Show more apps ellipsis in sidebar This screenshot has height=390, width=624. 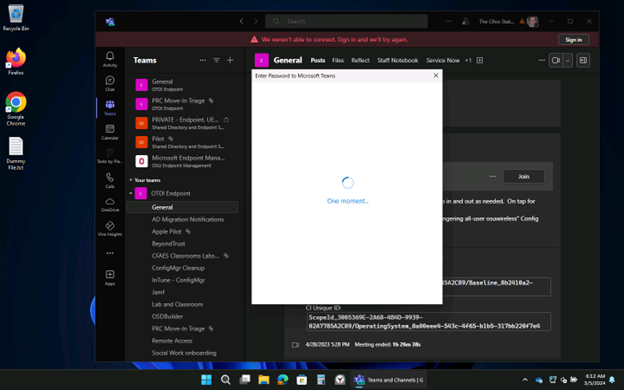coord(110,253)
